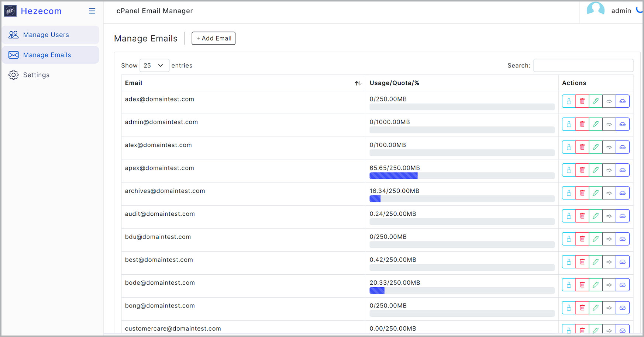Delete bode@domaintest.com via trash icon

point(582,285)
